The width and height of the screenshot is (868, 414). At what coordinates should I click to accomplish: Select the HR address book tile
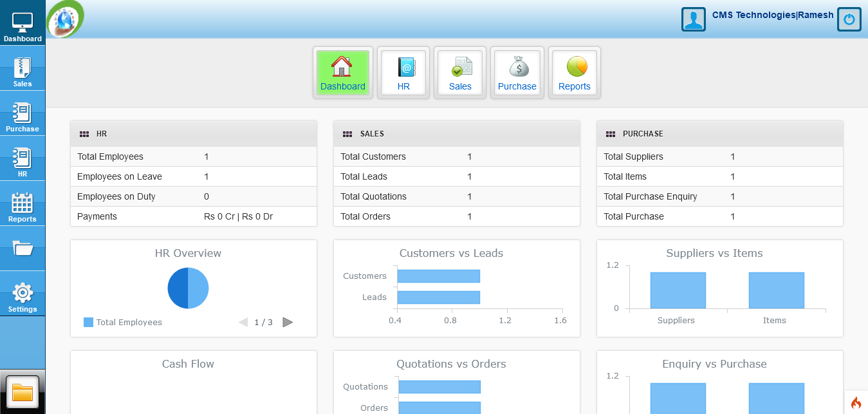403,73
